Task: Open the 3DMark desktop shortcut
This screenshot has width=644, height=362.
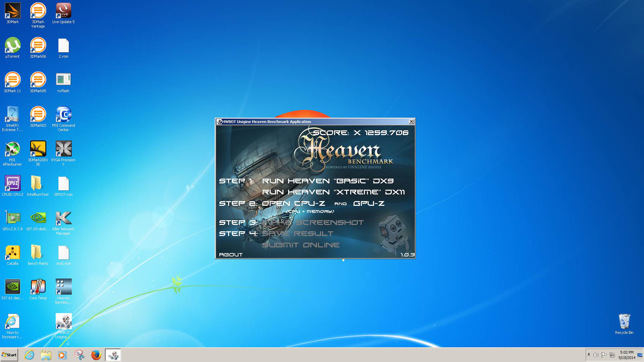Action: click(12, 13)
